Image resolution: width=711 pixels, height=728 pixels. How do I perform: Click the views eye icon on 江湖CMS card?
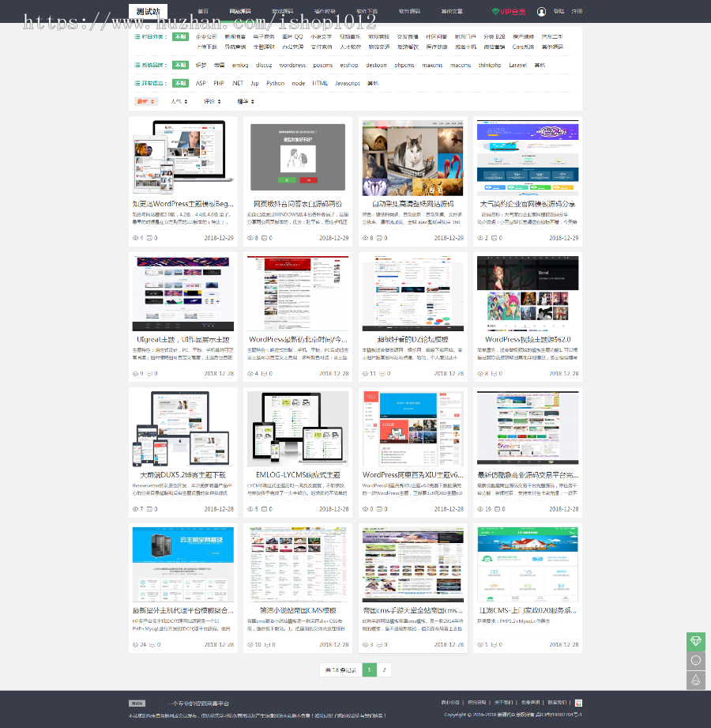pyautogui.click(x=480, y=645)
